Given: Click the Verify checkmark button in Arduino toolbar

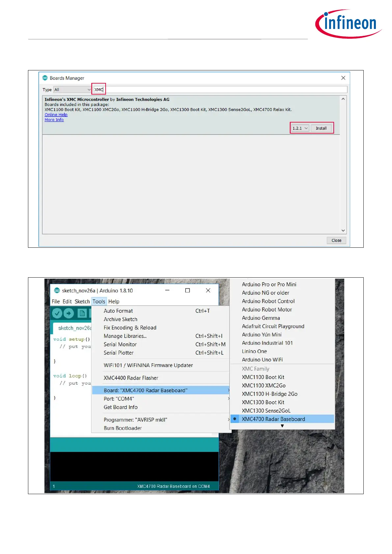Looking at the screenshot, I should pyautogui.click(x=57, y=314).
